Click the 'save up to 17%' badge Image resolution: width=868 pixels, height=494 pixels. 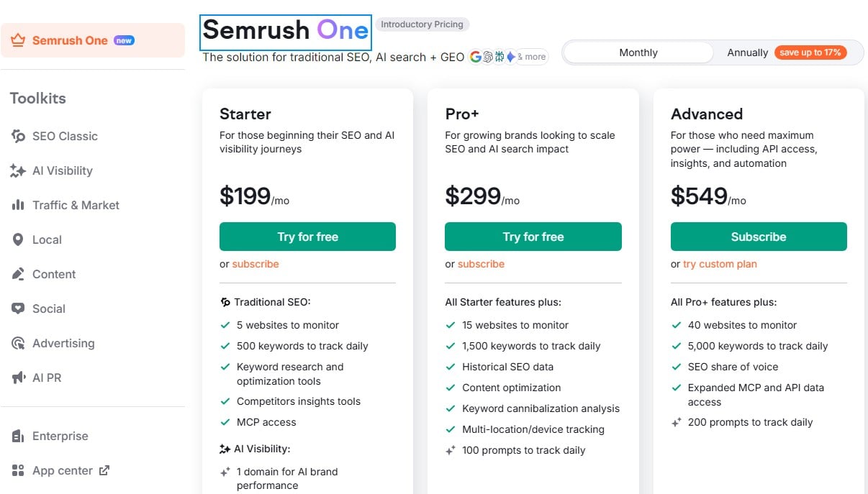click(x=810, y=52)
